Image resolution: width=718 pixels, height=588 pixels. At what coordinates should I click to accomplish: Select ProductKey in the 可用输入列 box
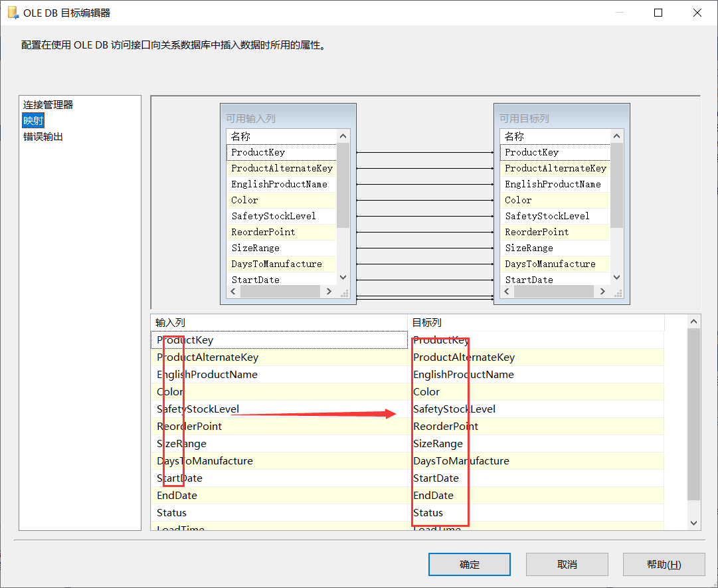(282, 152)
